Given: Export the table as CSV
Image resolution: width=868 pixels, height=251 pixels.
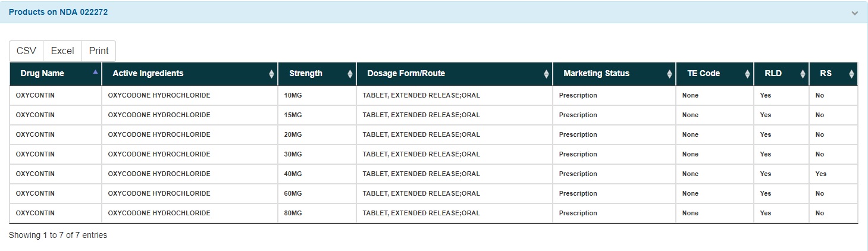Looking at the screenshot, I should coord(26,51).
